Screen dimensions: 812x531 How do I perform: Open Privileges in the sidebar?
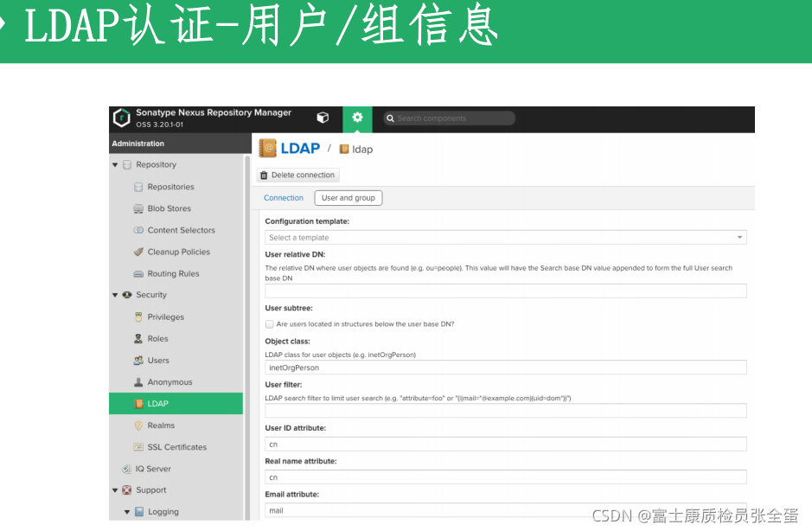click(166, 317)
